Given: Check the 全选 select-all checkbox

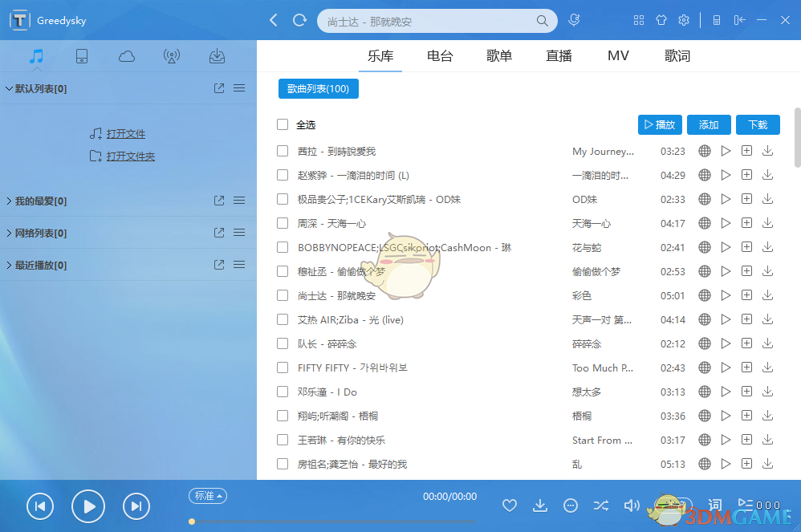Looking at the screenshot, I should pyautogui.click(x=281, y=125).
